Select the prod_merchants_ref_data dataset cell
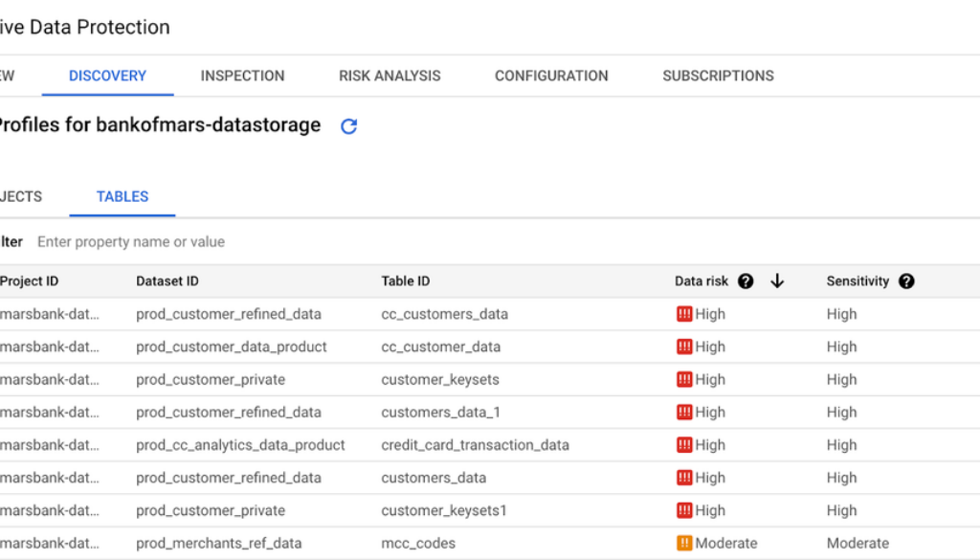The width and height of the screenshot is (980, 560). click(219, 543)
